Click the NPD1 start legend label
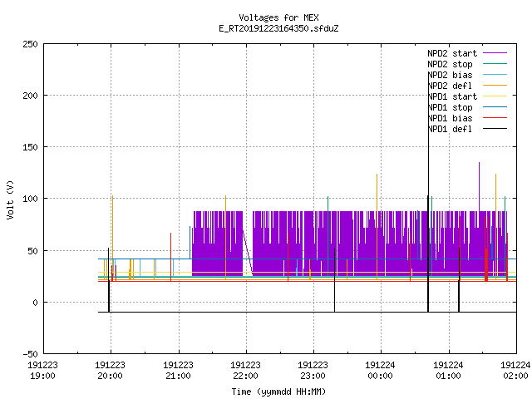 click(452, 96)
